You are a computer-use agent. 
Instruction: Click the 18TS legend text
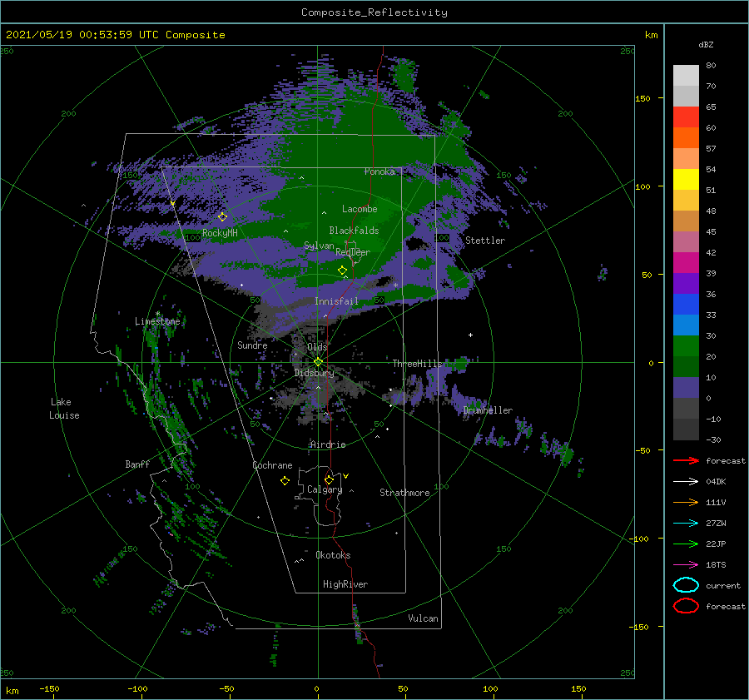716,565
